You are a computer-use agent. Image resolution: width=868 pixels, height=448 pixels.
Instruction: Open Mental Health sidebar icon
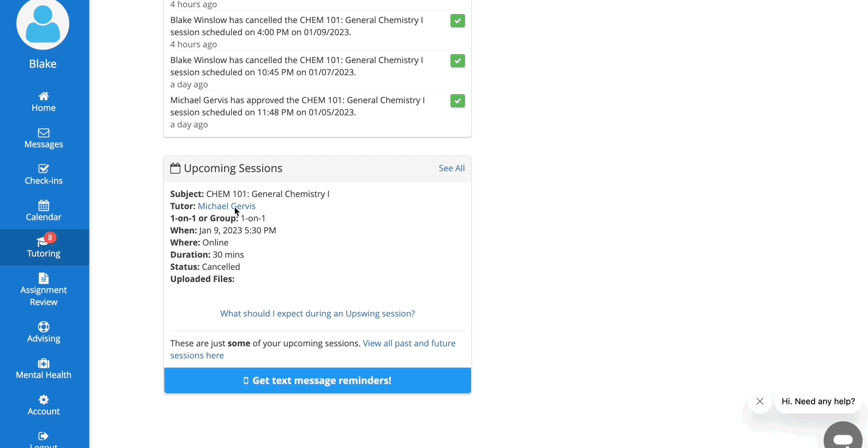pyautogui.click(x=44, y=363)
